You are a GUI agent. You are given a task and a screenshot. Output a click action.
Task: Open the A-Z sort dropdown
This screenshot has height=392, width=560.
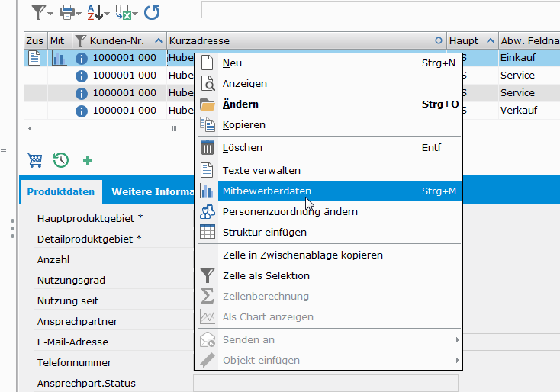click(107, 14)
